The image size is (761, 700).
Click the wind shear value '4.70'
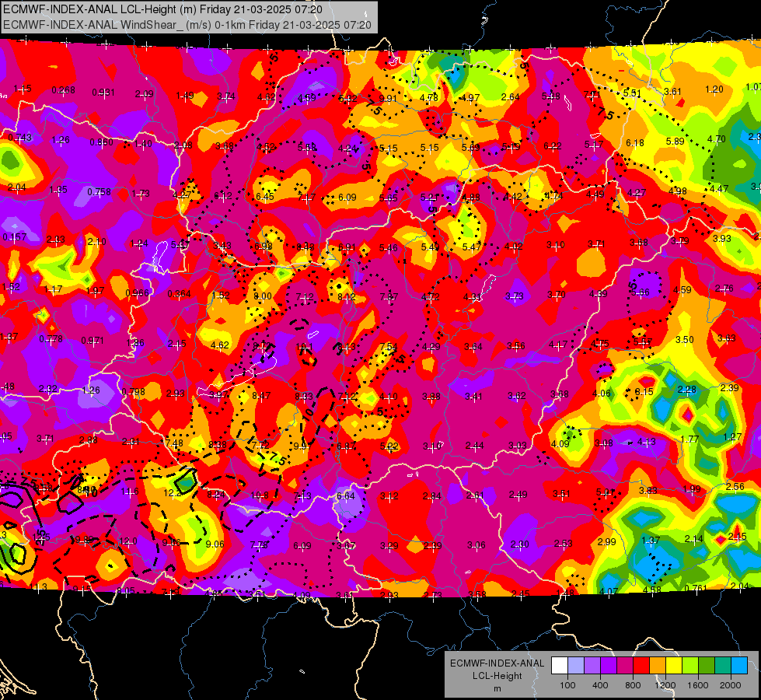tap(717, 139)
